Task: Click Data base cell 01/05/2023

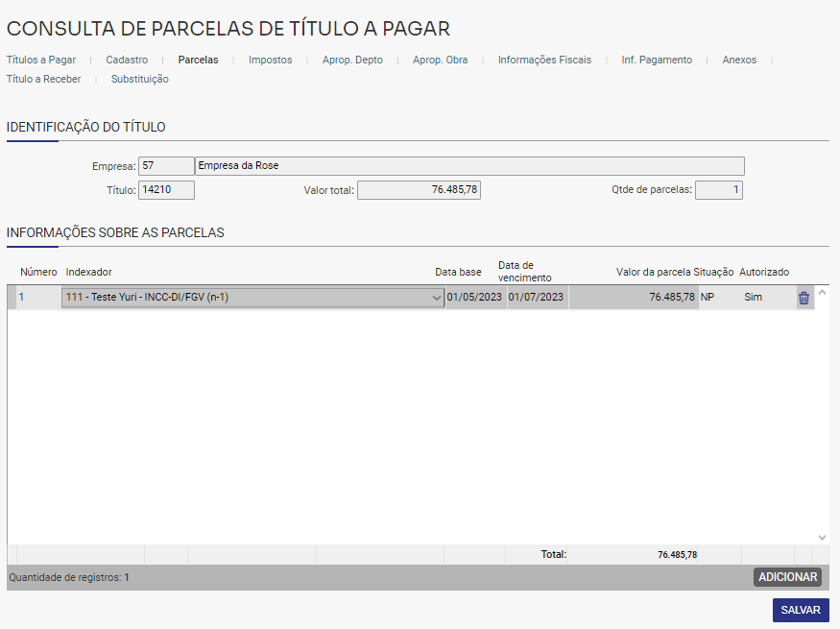Action: tap(476, 298)
